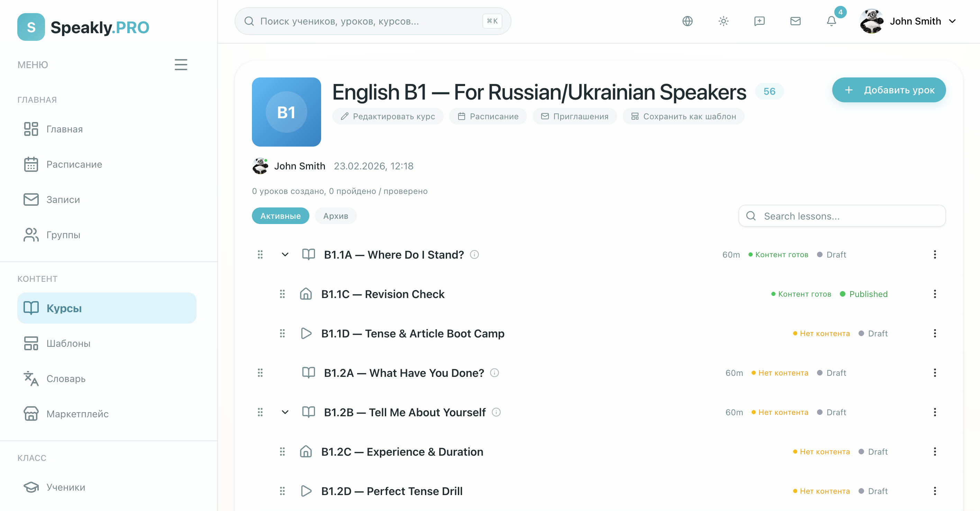
Task: Click the Приглашения button
Action: pyautogui.click(x=574, y=117)
